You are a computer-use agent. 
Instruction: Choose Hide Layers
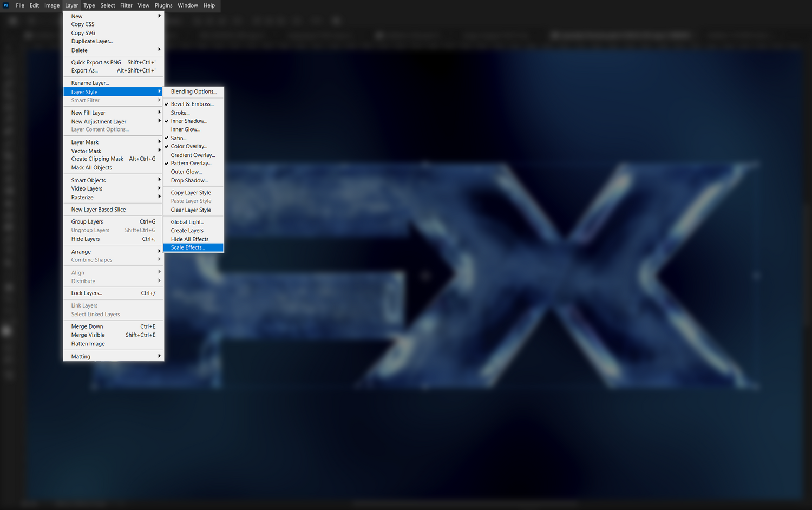point(113,239)
